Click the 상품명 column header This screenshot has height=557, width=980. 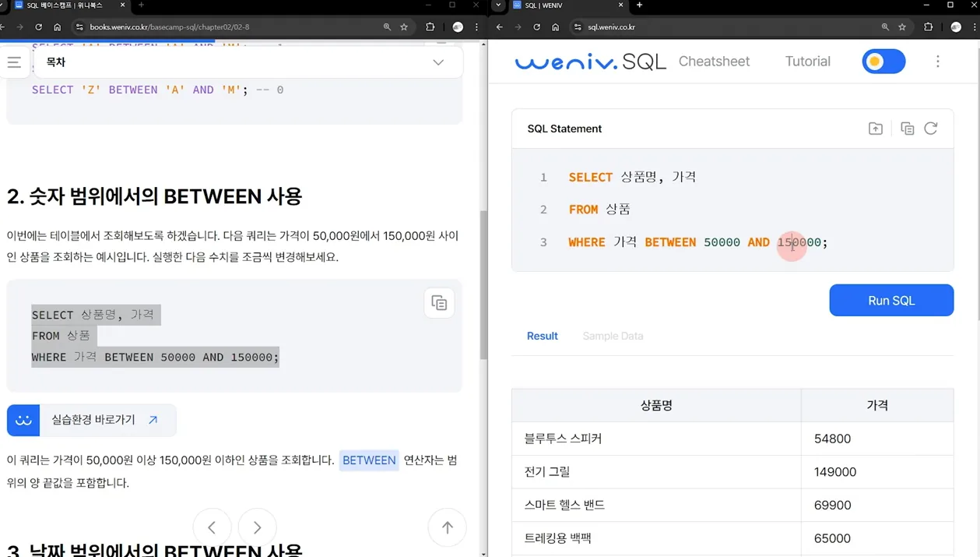pos(656,405)
